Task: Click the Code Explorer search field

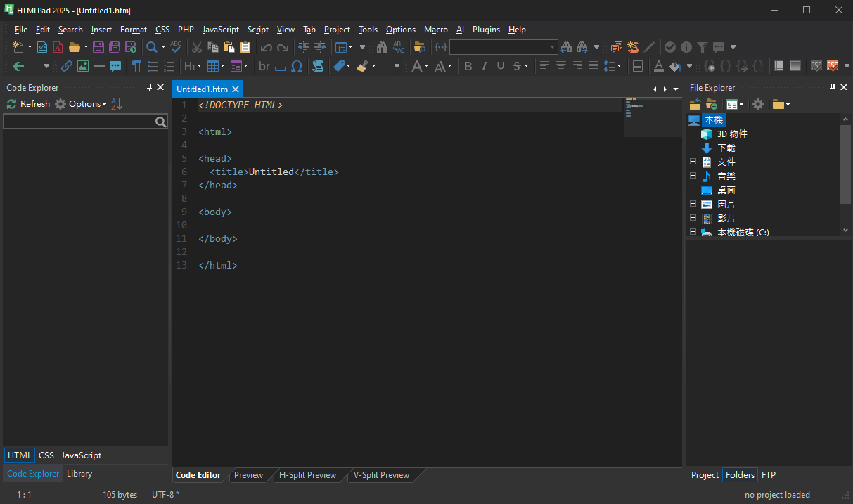Action: pyautogui.click(x=79, y=122)
